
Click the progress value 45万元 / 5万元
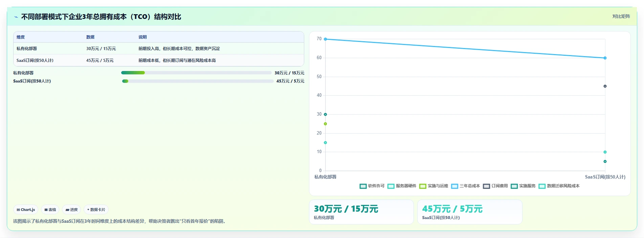coord(290,81)
